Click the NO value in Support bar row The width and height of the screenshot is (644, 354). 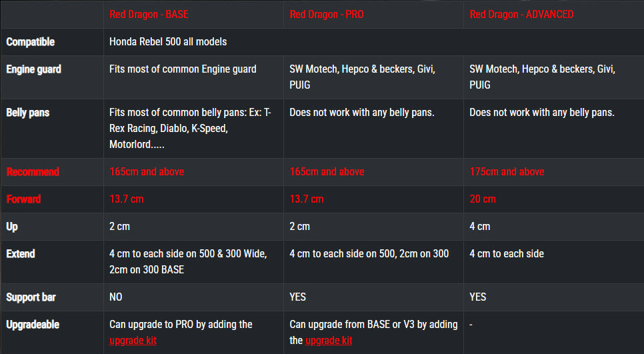tap(116, 297)
